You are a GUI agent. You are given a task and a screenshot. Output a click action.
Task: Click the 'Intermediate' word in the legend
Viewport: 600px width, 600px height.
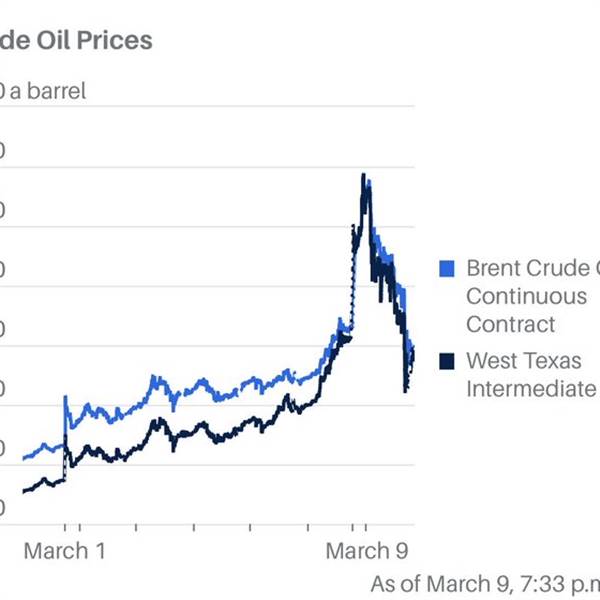pyautogui.click(x=531, y=388)
